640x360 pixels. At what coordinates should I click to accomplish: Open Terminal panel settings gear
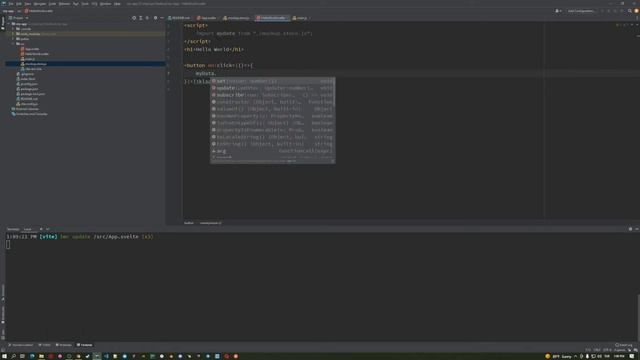[x=630, y=229]
